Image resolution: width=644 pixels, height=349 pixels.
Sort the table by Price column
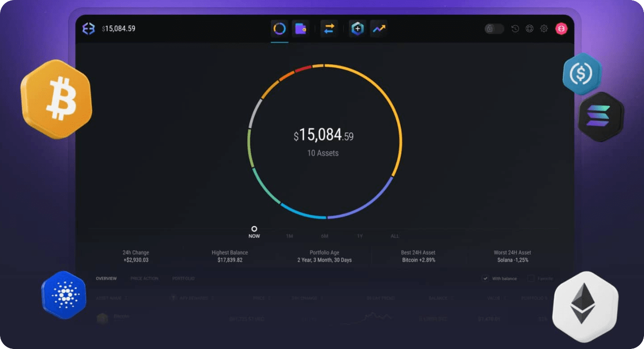click(x=257, y=298)
